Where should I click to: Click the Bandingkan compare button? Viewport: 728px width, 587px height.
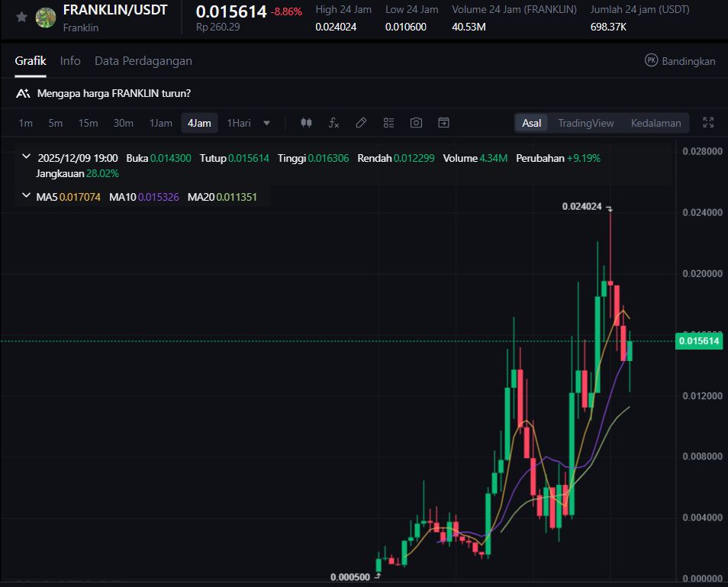pos(680,61)
